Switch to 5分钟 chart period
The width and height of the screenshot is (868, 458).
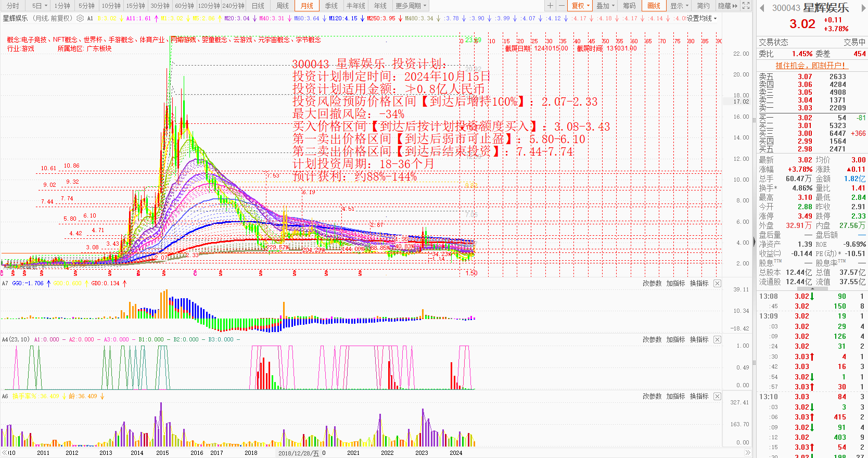[x=87, y=6]
